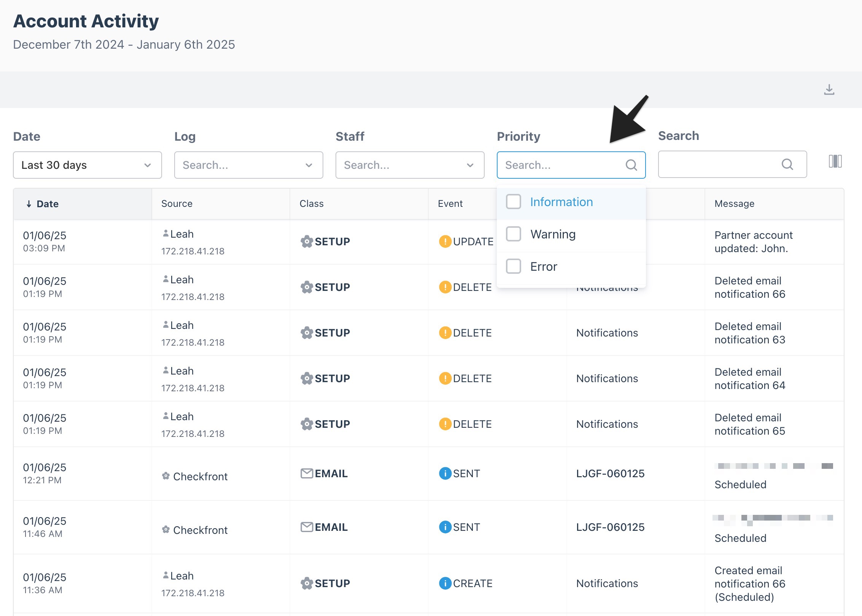The height and width of the screenshot is (616, 862).
Task: Click inside the Search text field
Action: pos(733,164)
